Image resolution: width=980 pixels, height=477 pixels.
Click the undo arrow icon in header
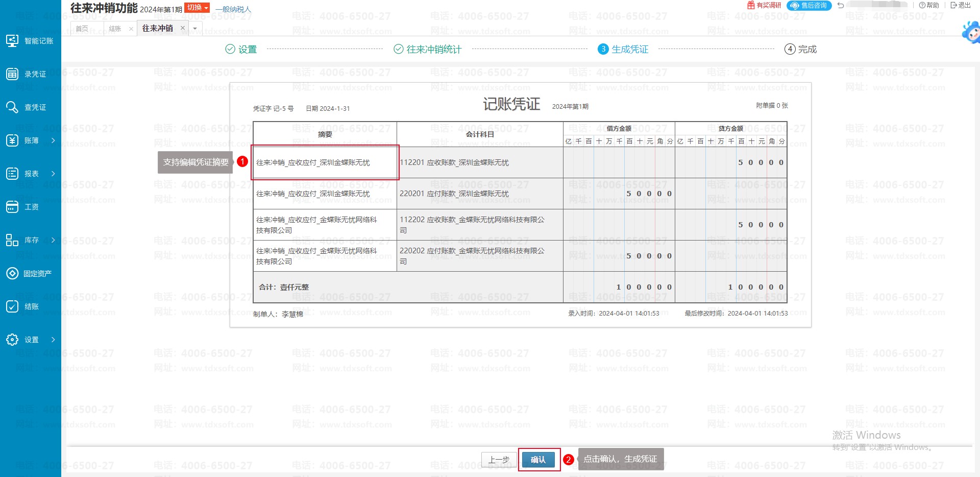tap(841, 5)
